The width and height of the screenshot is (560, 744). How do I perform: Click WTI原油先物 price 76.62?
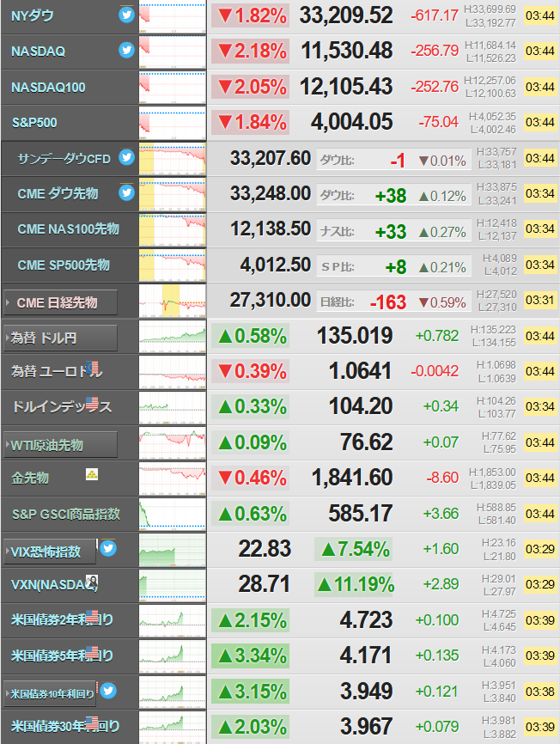click(x=367, y=442)
